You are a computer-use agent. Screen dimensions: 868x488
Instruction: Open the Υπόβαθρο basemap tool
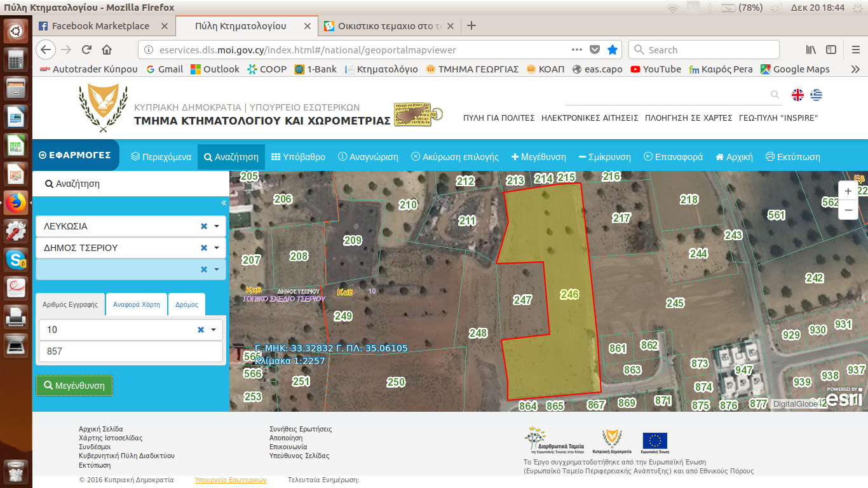click(x=298, y=157)
